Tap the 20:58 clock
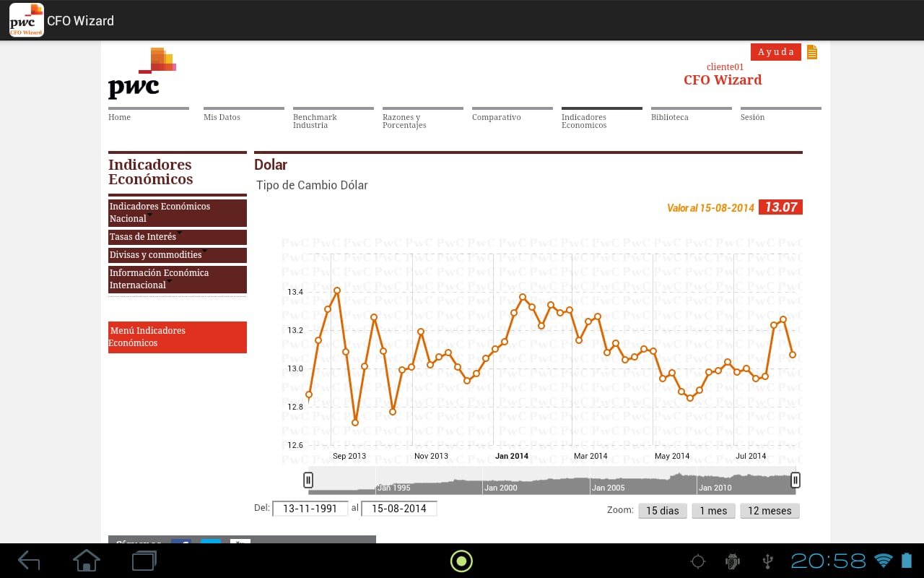Image resolution: width=924 pixels, height=578 pixels. point(829,561)
